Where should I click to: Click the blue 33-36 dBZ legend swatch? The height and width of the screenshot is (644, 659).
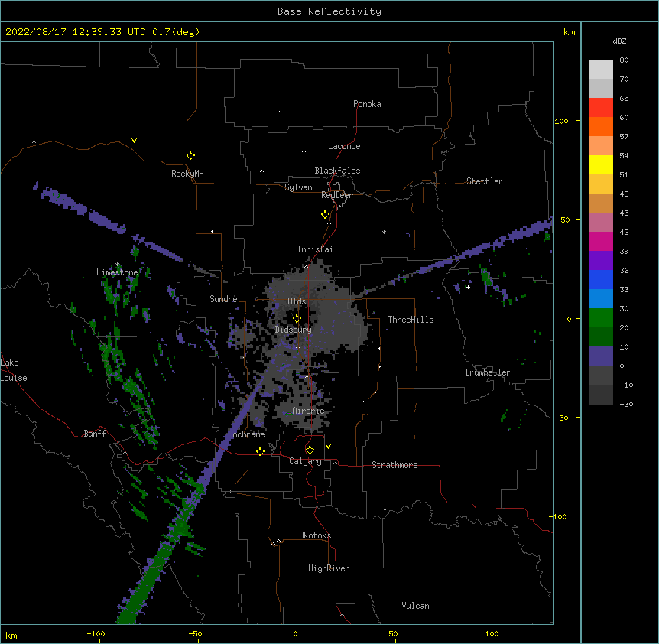click(601, 279)
